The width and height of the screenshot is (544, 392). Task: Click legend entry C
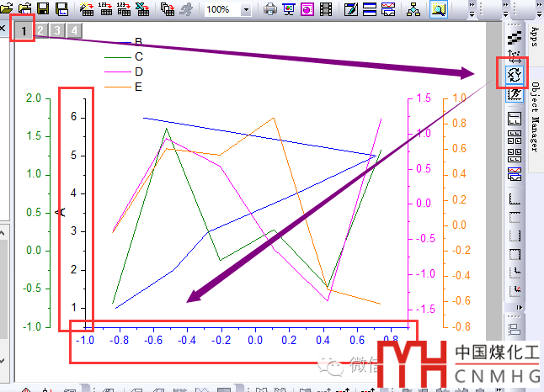pos(138,56)
